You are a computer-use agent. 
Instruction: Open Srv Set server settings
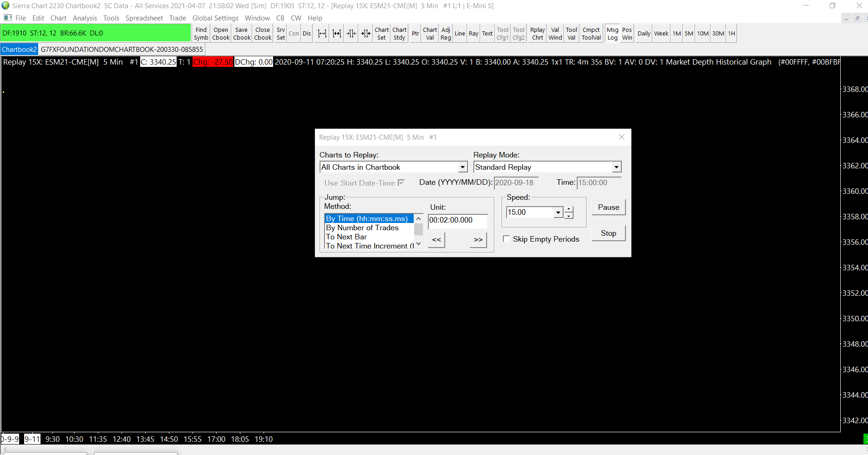pos(281,34)
